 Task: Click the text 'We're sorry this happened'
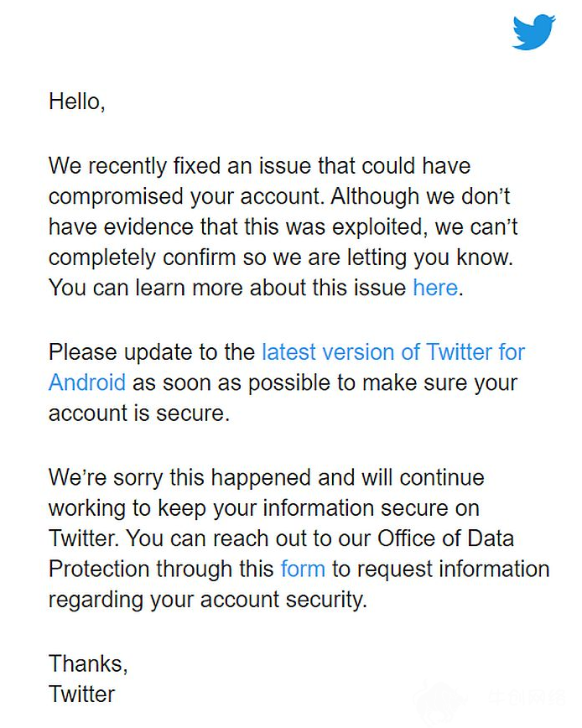[180, 478]
